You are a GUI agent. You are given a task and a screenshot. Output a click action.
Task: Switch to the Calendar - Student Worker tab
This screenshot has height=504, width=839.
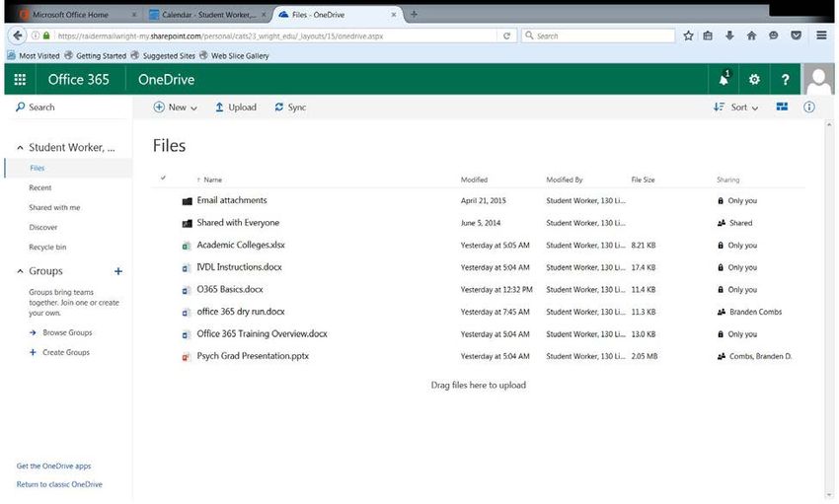pyautogui.click(x=208, y=15)
